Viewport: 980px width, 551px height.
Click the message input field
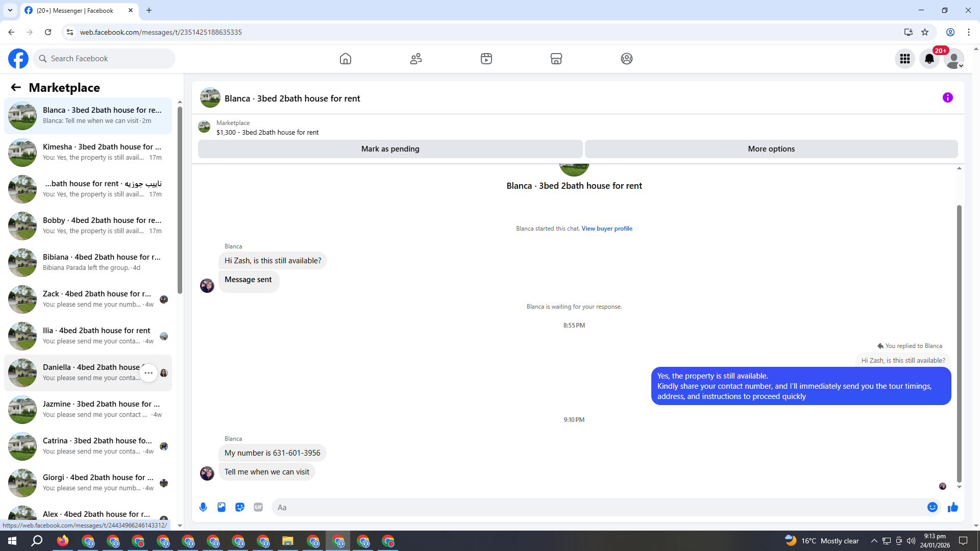tap(597, 507)
